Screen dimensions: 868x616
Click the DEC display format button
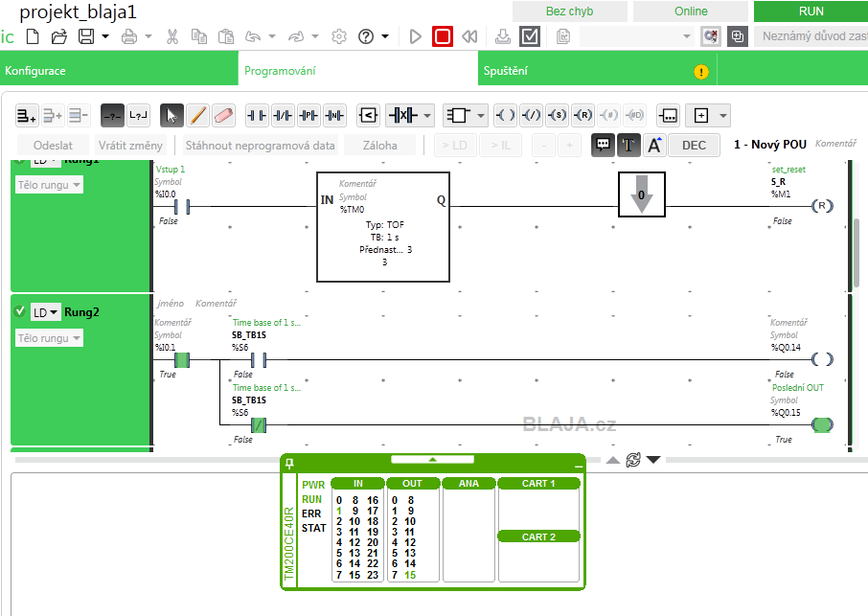694,145
